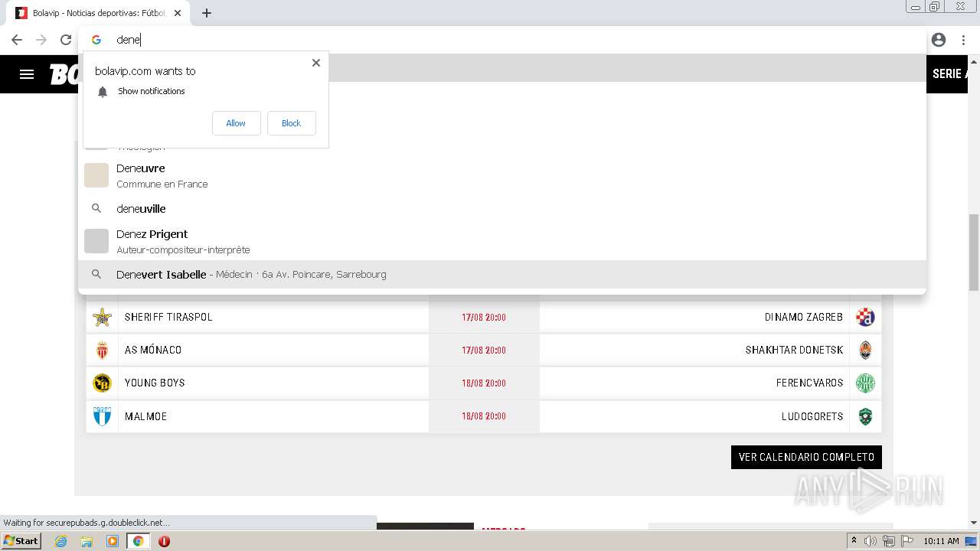Click FERENCVAROS team name
Viewport: 980px width, 551px height.
tap(809, 383)
